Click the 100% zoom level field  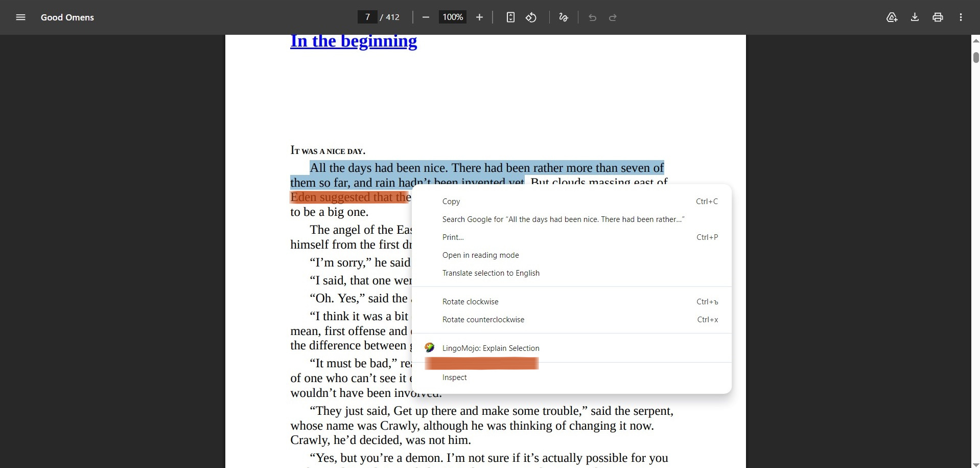453,17
